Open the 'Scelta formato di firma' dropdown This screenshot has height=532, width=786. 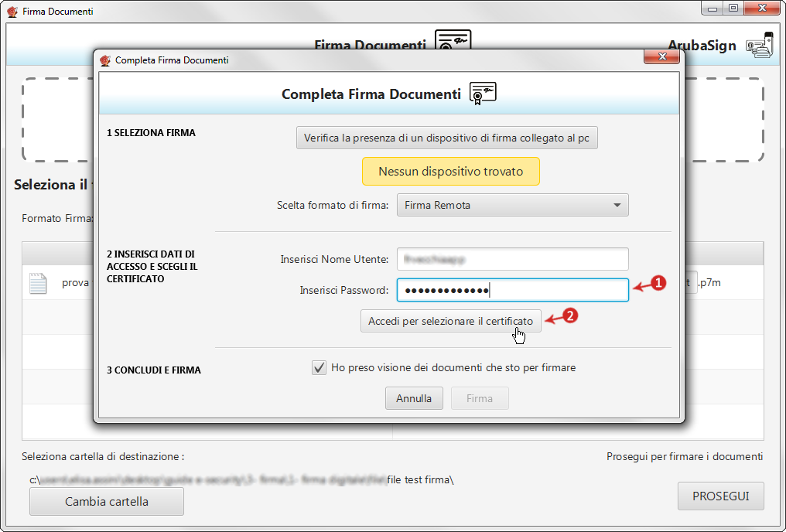pyautogui.click(x=512, y=206)
